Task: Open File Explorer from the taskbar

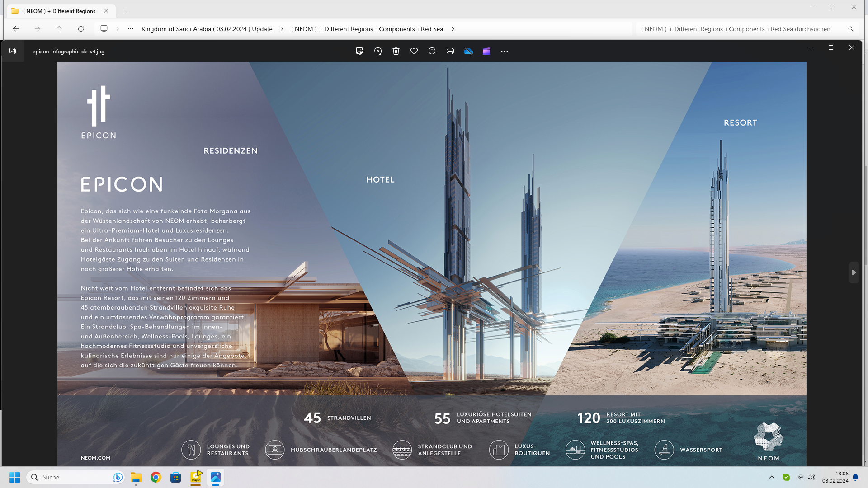Action: pos(136,477)
